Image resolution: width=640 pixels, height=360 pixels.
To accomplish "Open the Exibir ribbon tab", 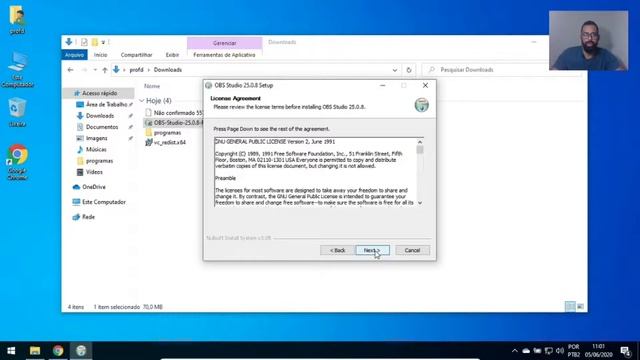I will pyautogui.click(x=172, y=55).
